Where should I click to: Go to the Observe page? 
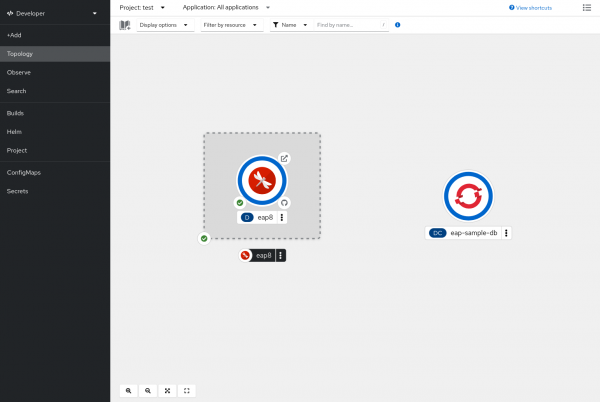19,72
